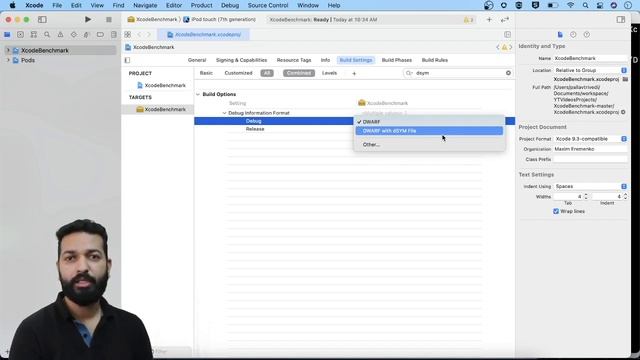Toggle project and targets list sidebar
The width and height of the screenshot is (640, 360).
coord(127,60)
